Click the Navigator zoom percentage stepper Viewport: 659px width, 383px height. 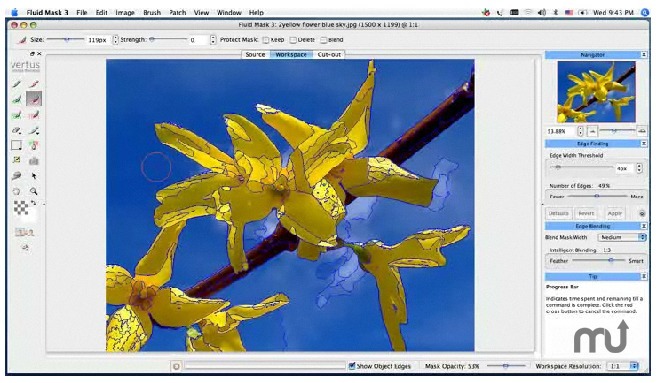580,132
